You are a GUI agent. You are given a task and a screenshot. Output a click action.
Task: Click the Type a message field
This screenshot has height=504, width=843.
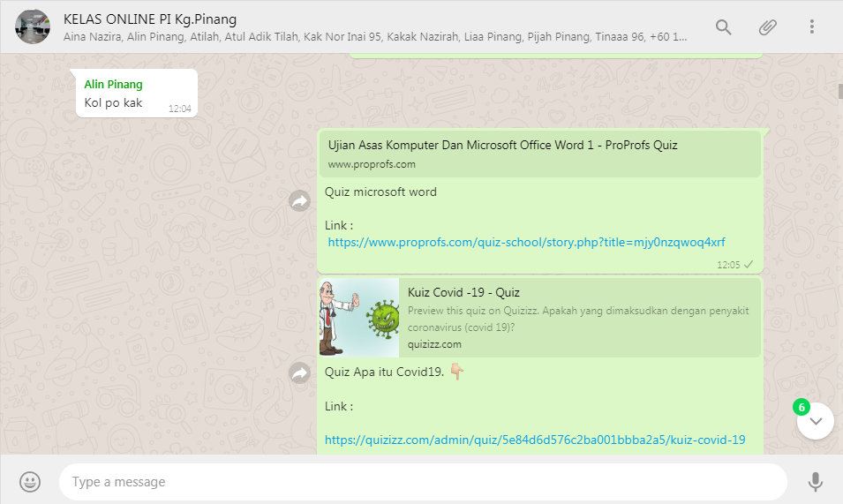[422, 482]
